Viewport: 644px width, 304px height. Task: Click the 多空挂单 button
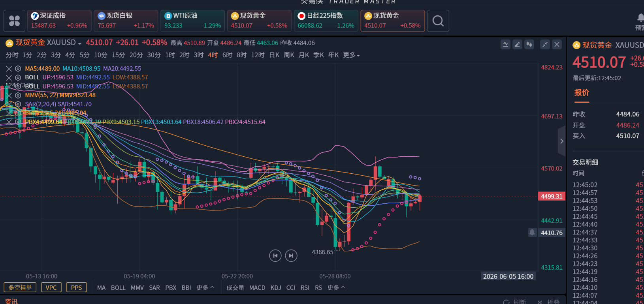20,287
